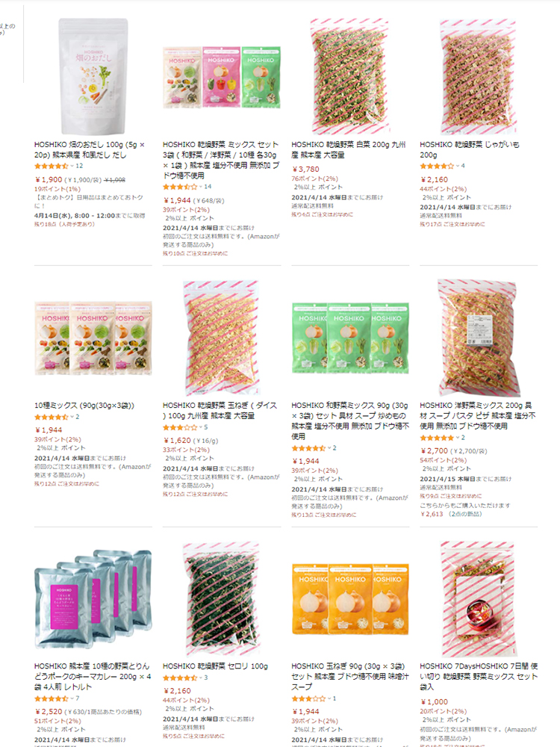Select the じゃがいも 200g product photo
560x747 pixels.
tap(478, 76)
